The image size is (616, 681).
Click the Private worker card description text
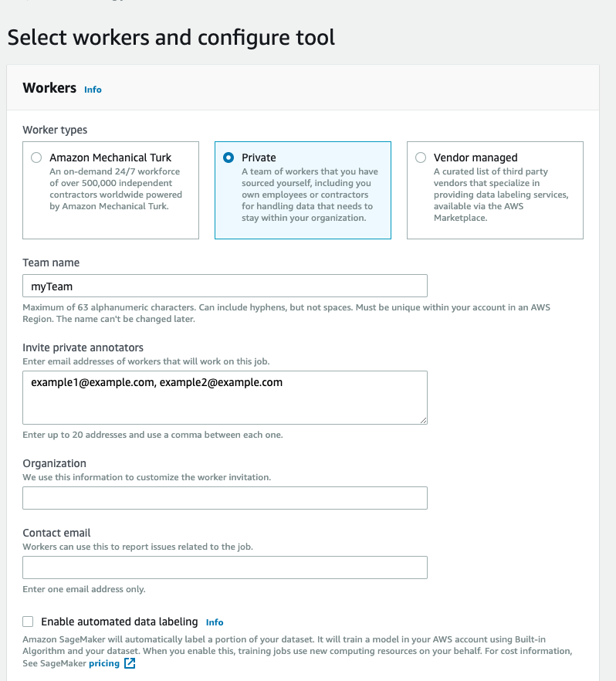(309, 195)
